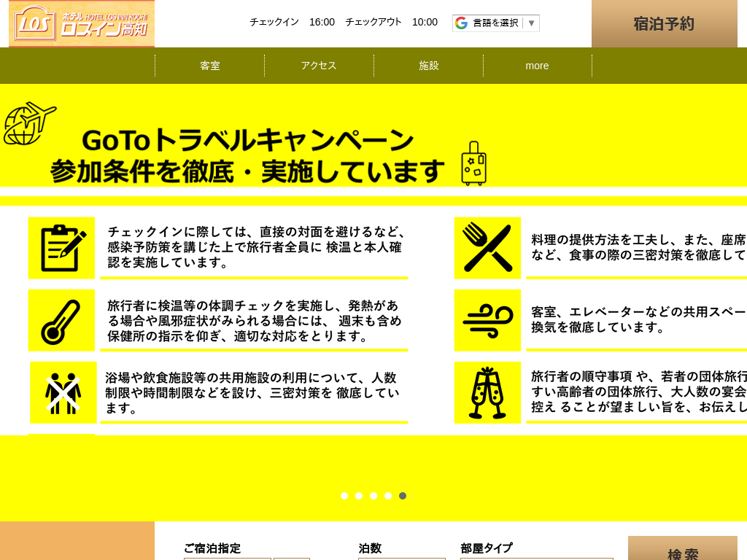The image size is (747, 560).
Task: Click the fork and knife dining icon
Action: (487, 248)
